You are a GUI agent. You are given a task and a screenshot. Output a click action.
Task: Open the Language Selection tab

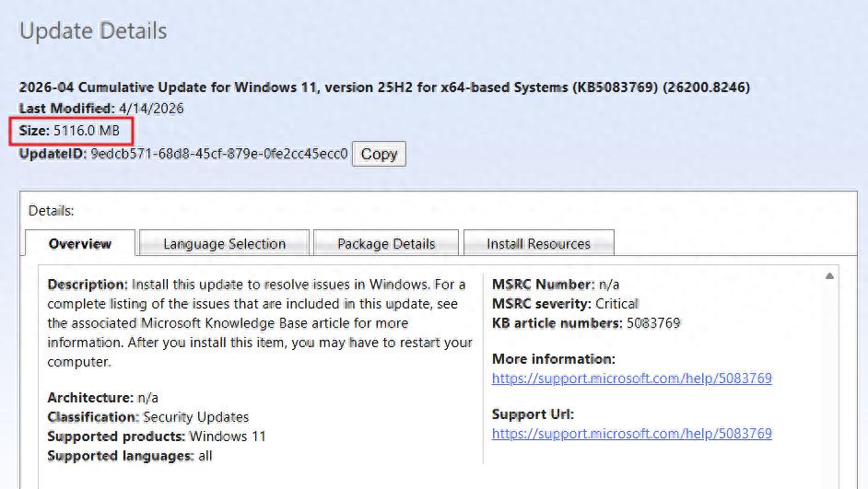pyautogui.click(x=224, y=243)
